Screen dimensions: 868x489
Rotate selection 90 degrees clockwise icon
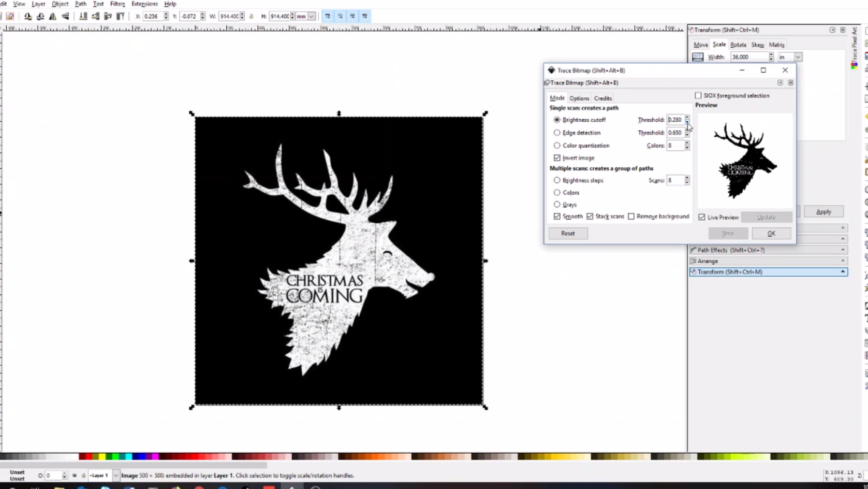[40, 16]
